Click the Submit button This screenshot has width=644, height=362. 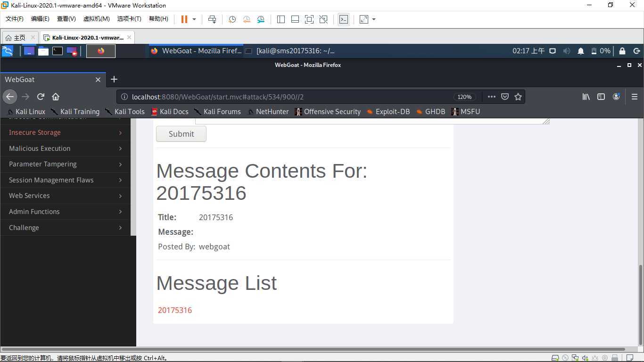click(x=181, y=134)
